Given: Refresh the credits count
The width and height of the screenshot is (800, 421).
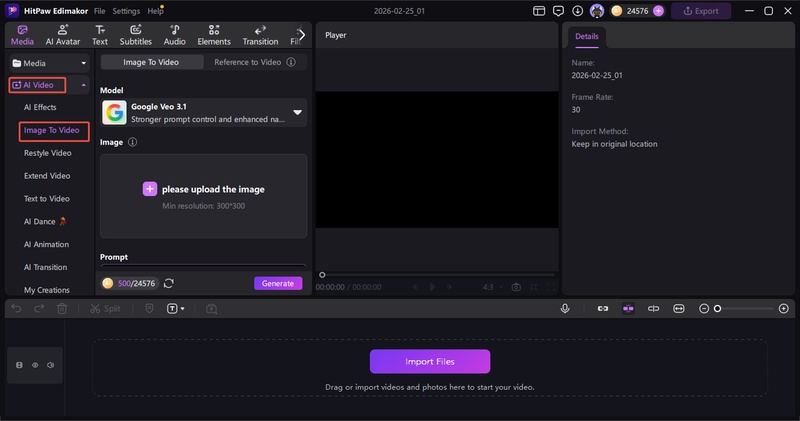Looking at the screenshot, I should 169,283.
